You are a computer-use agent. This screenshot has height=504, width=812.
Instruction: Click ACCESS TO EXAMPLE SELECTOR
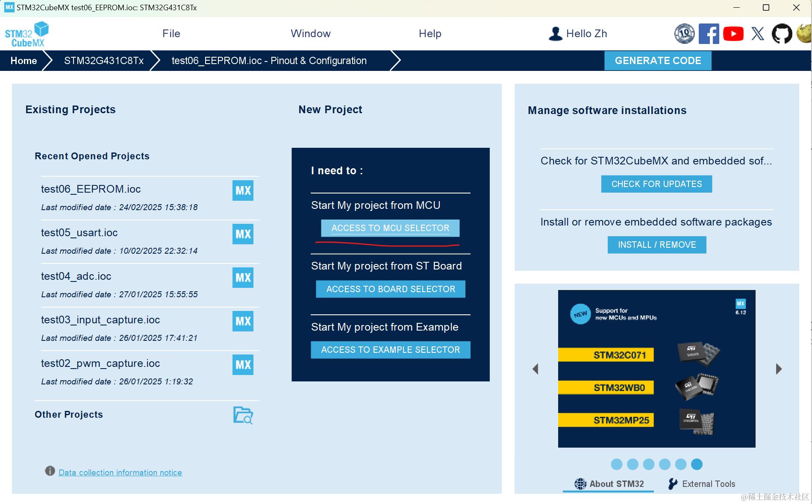[x=391, y=350]
